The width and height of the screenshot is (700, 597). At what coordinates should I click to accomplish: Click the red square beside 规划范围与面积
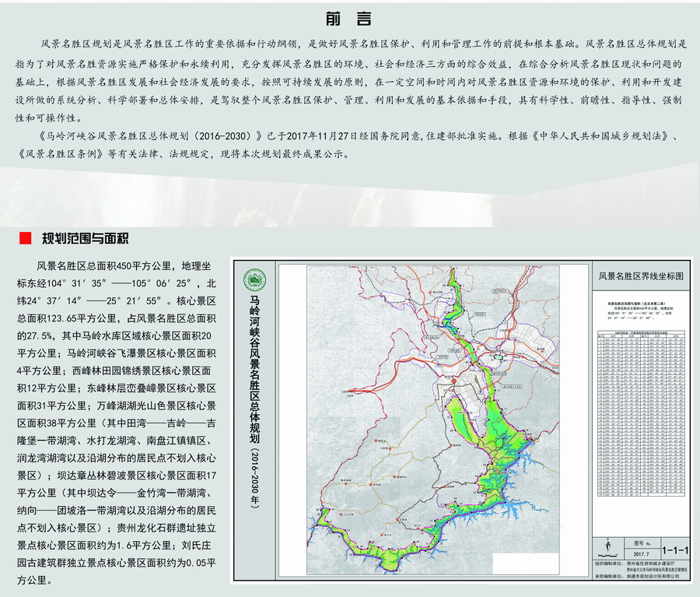(x=26, y=238)
